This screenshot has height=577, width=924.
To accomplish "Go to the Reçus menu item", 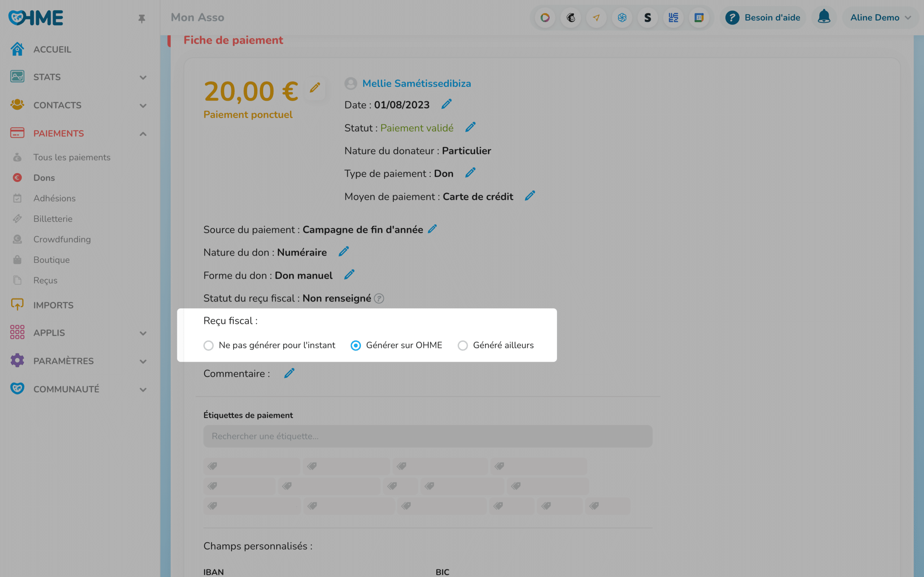I will coord(45,281).
